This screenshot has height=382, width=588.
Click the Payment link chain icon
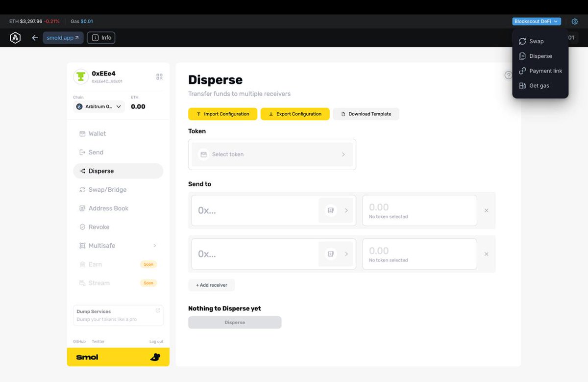pyautogui.click(x=522, y=71)
